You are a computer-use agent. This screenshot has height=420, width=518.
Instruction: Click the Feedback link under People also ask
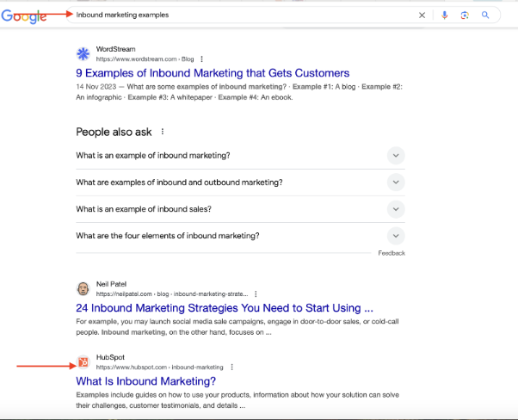click(x=392, y=253)
